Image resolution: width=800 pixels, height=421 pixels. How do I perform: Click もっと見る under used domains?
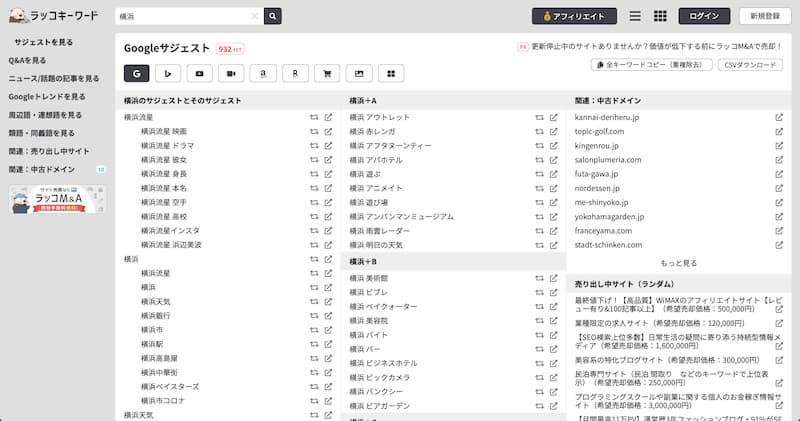pos(678,263)
